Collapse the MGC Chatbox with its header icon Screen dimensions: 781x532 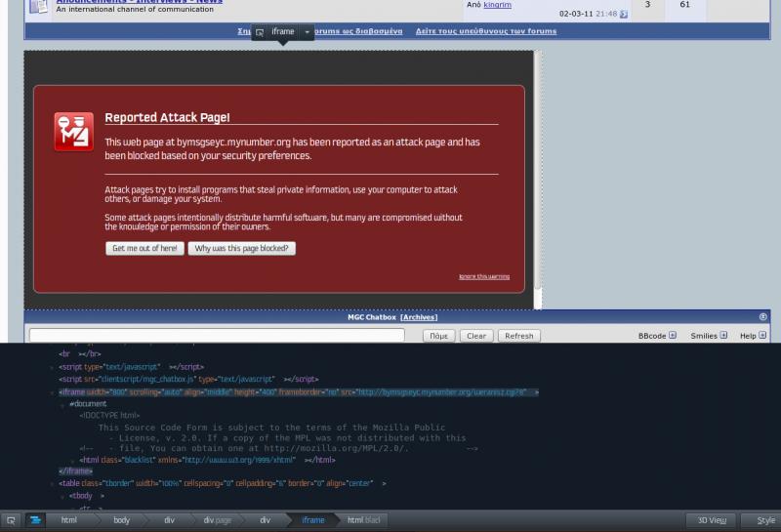coord(762,317)
